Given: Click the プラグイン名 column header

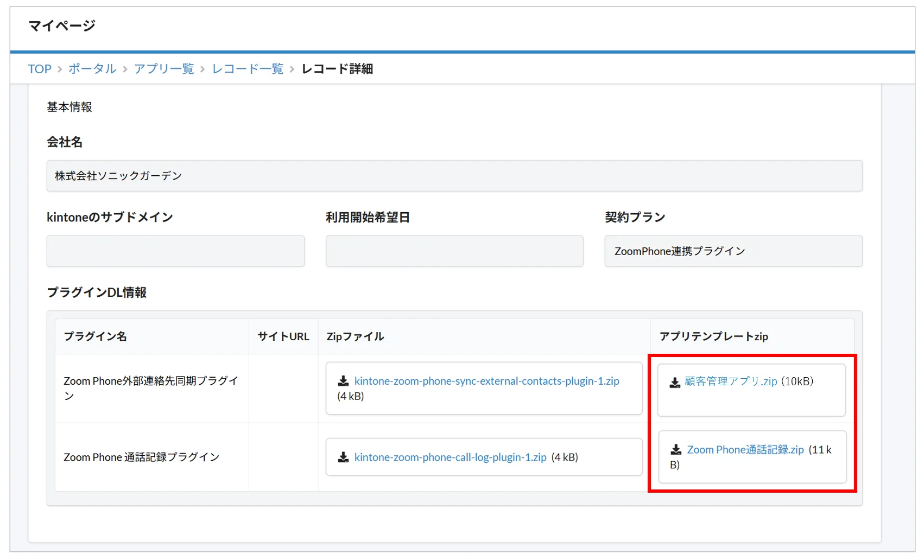Looking at the screenshot, I should click(95, 336).
